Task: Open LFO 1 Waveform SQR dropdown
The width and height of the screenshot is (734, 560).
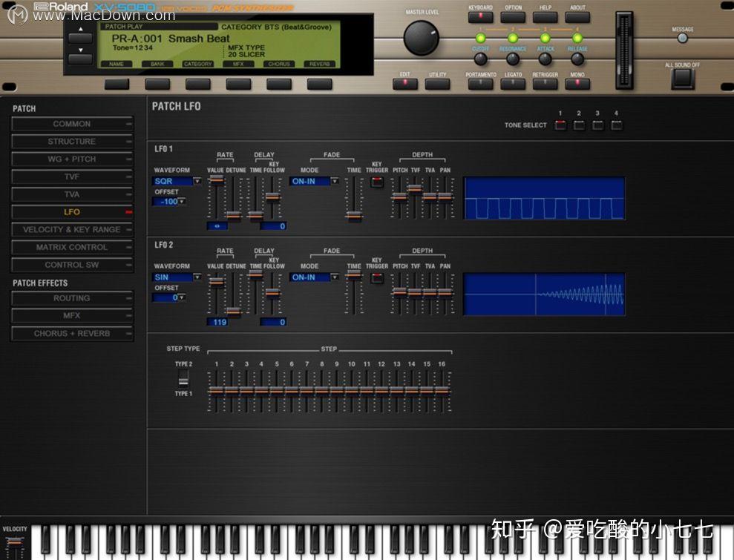Action: click(x=177, y=181)
